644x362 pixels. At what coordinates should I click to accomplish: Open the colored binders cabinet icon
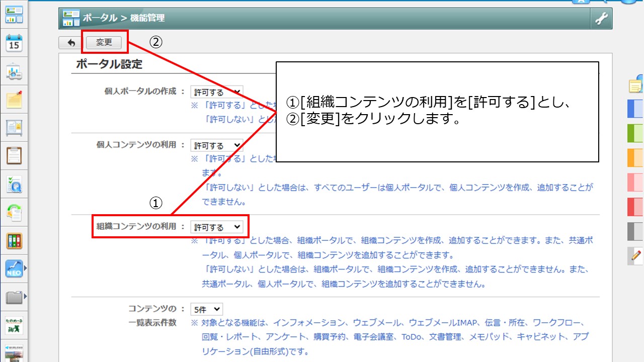pos(14,241)
